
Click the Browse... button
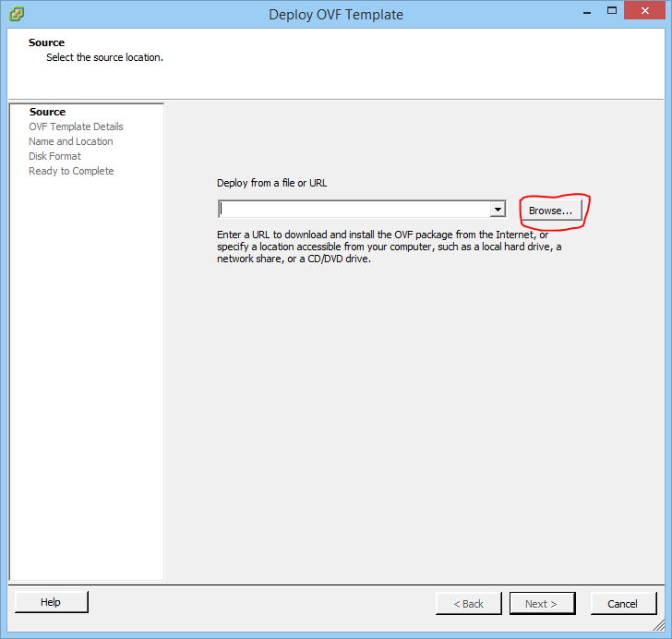coord(552,211)
